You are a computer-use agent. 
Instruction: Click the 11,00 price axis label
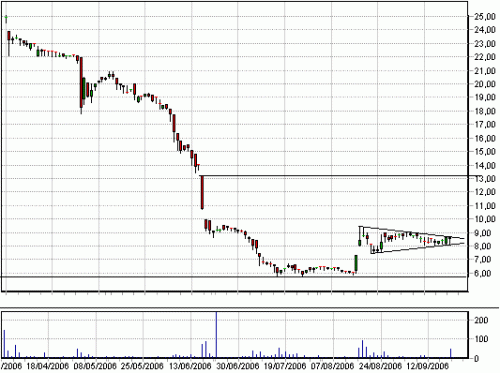tap(485, 206)
